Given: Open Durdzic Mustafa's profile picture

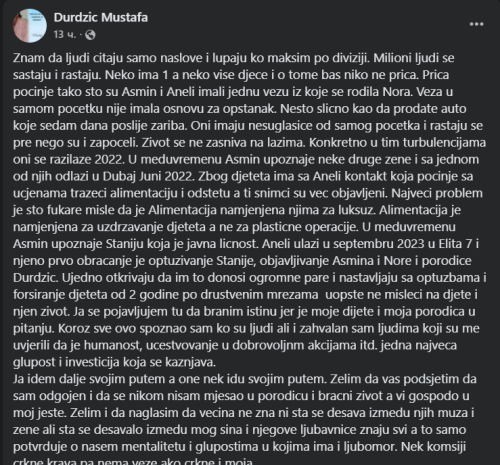Looking at the screenshot, I should [x=30, y=26].
